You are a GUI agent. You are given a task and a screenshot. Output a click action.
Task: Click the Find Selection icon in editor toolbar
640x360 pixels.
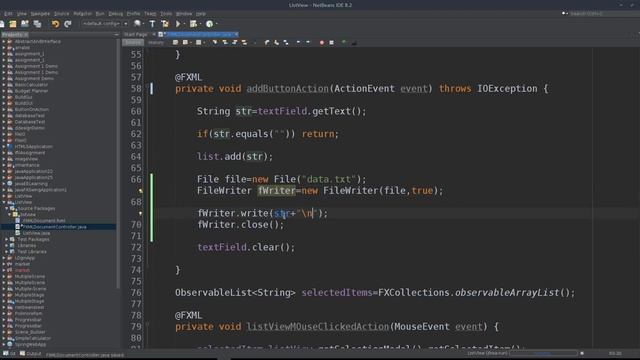click(x=215, y=42)
